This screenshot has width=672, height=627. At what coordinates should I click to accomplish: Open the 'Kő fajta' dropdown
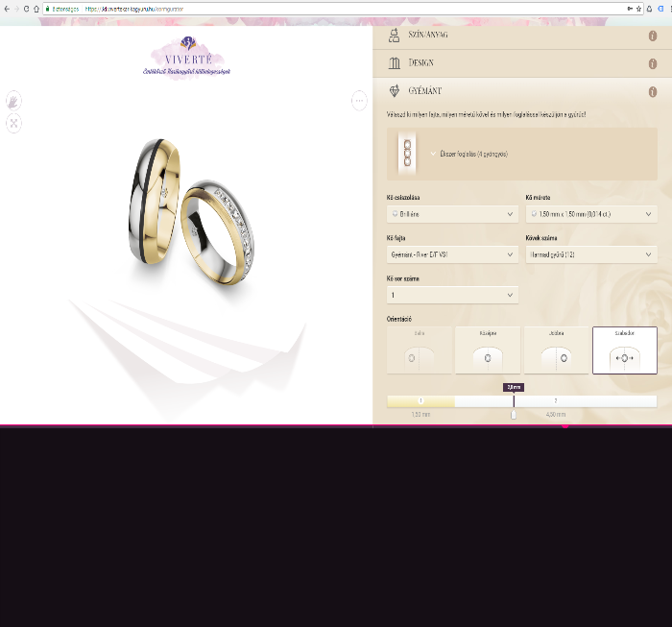pos(452,254)
